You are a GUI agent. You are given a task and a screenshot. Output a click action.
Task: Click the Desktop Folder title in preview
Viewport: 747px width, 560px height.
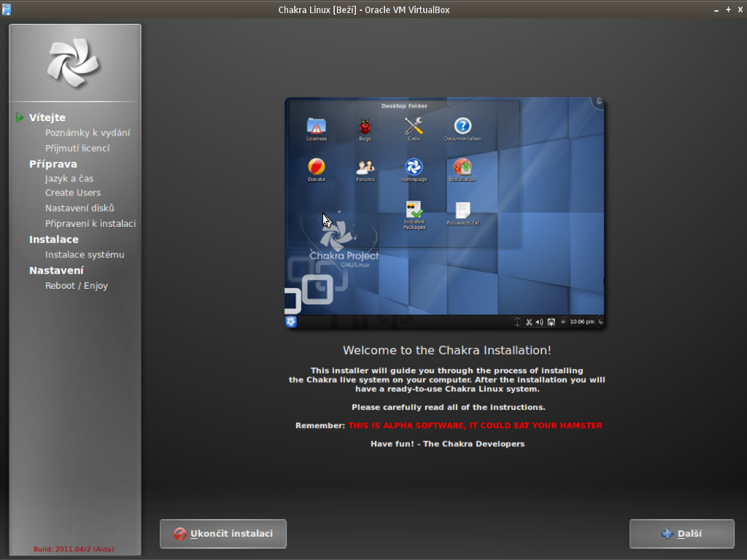point(404,106)
